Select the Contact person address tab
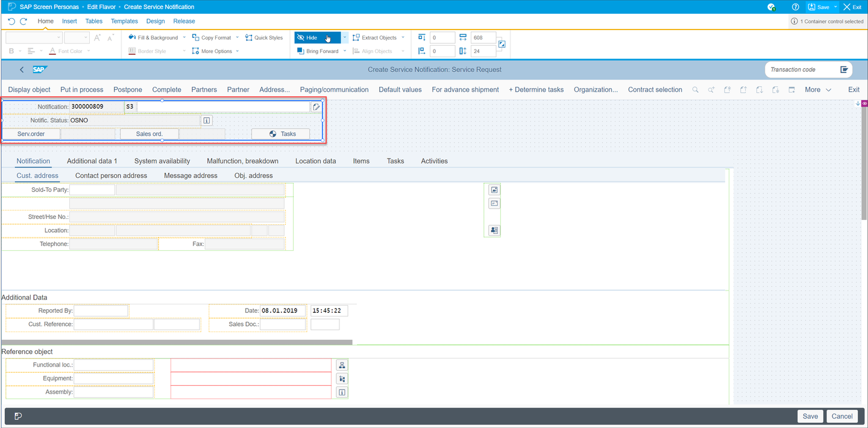Image resolution: width=868 pixels, height=428 pixels. (x=111, y=175)
